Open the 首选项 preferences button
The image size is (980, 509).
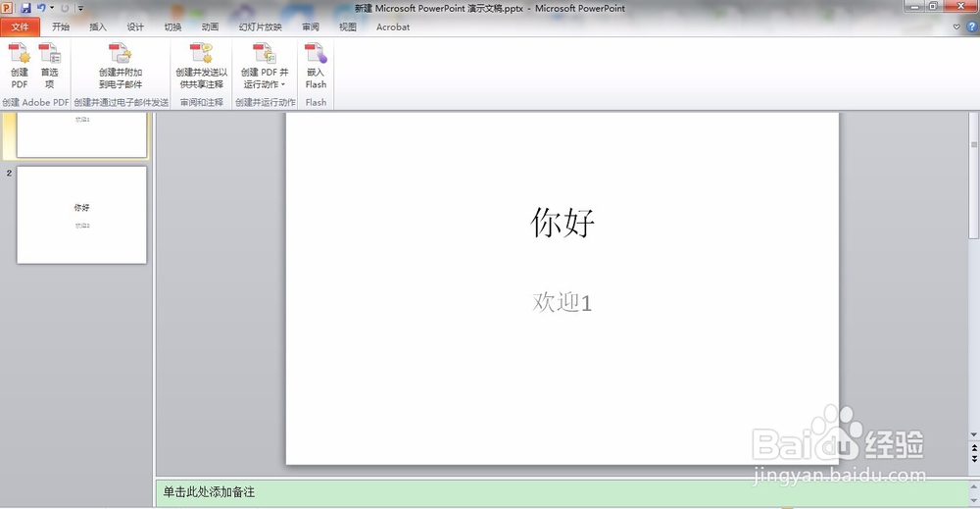[49, 66]
